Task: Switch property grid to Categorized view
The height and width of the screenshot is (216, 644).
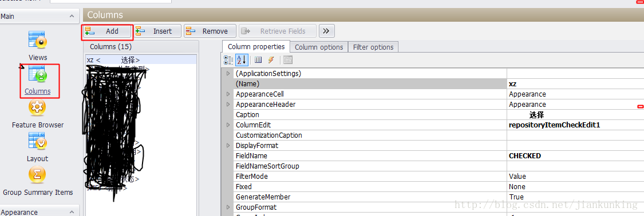Action: [x=228, y=60]
